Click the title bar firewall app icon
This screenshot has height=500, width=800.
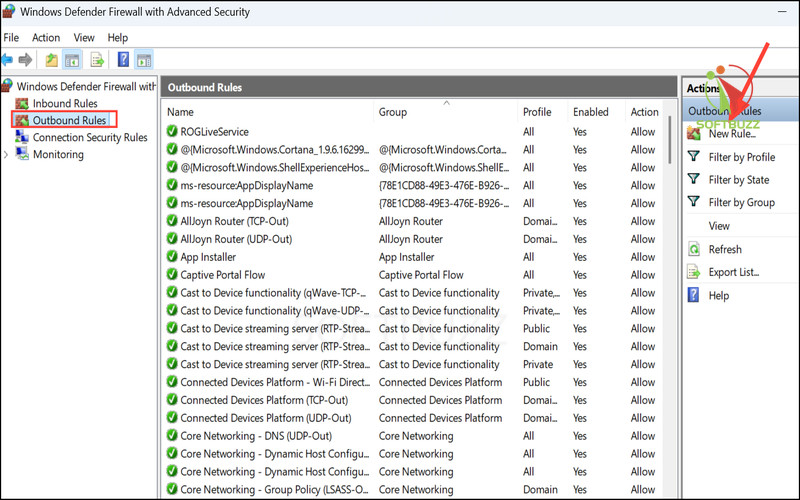click(x=9, y=11)
